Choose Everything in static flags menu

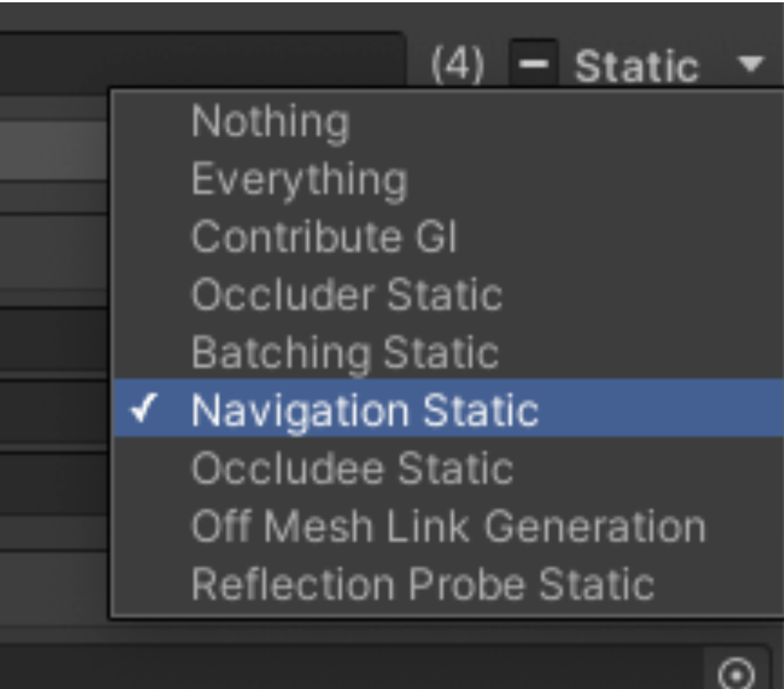[298, 180]
